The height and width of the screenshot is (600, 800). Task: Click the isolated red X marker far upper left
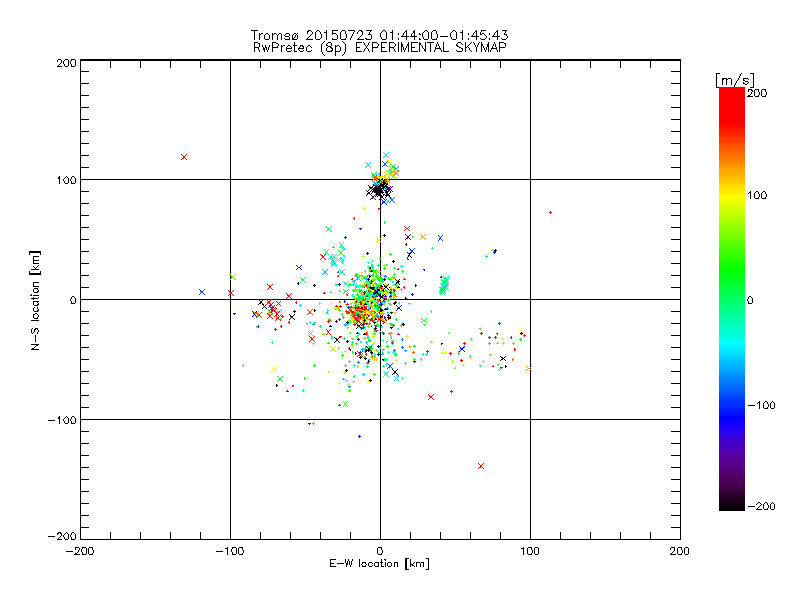(184, 157)
